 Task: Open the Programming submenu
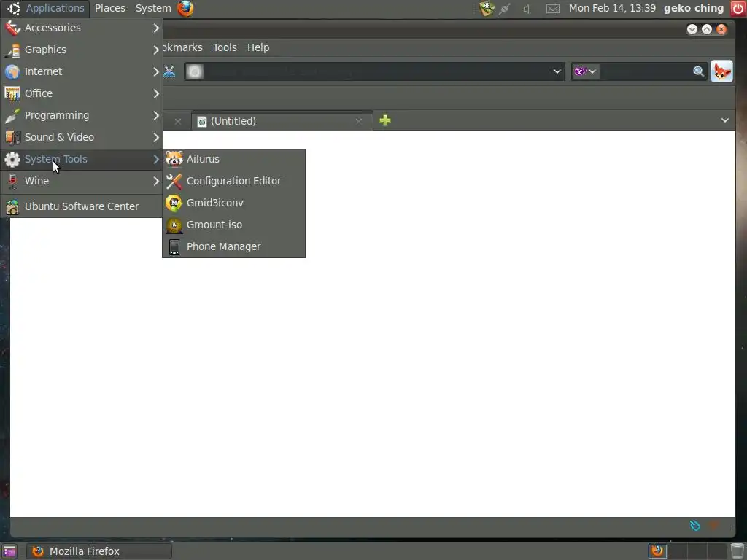click(x=82, y=115)
